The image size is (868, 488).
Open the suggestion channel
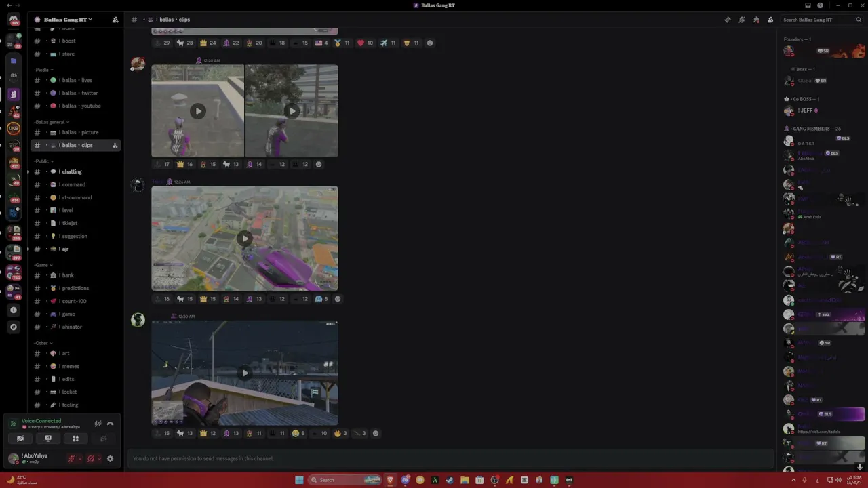[76, 236]
